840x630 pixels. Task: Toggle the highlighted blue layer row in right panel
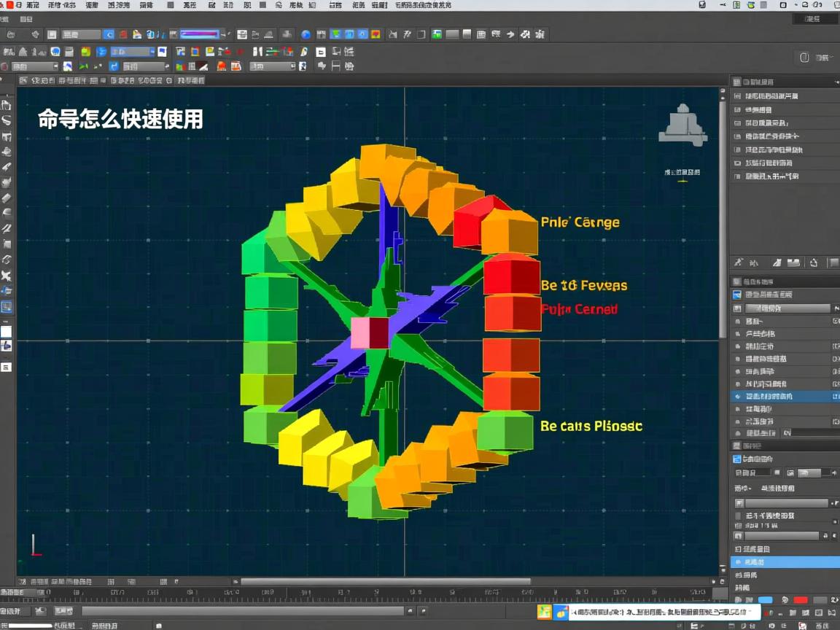(x=784, y=396)
